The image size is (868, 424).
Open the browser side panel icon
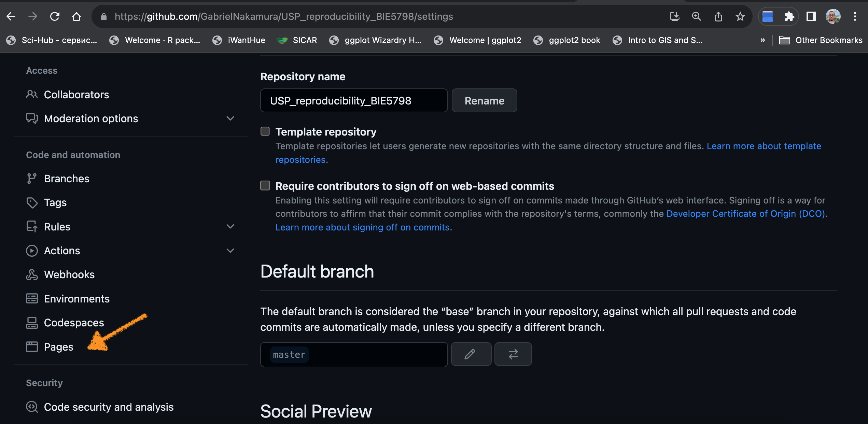[811, 16]
